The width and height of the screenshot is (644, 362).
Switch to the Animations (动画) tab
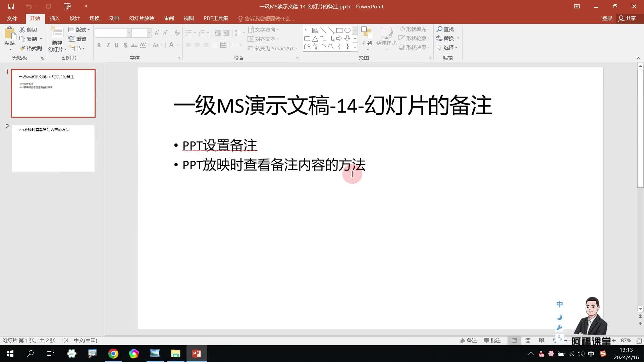tap(114, 18)
